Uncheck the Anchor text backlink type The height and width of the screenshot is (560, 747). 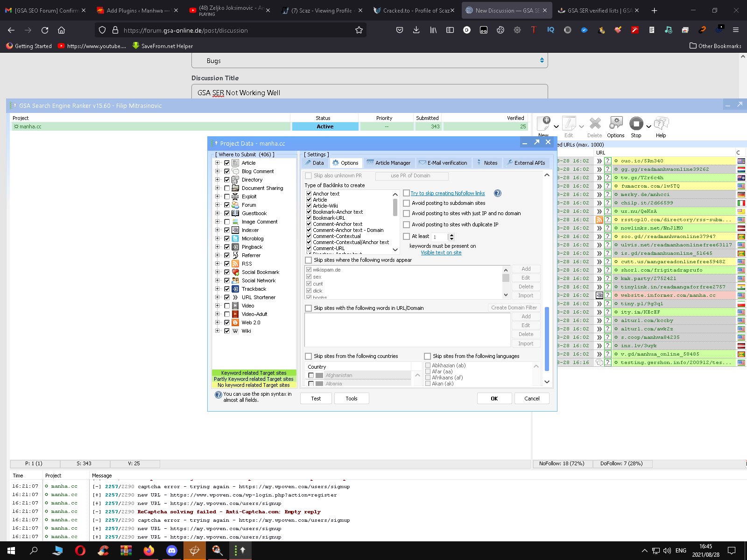309,194
